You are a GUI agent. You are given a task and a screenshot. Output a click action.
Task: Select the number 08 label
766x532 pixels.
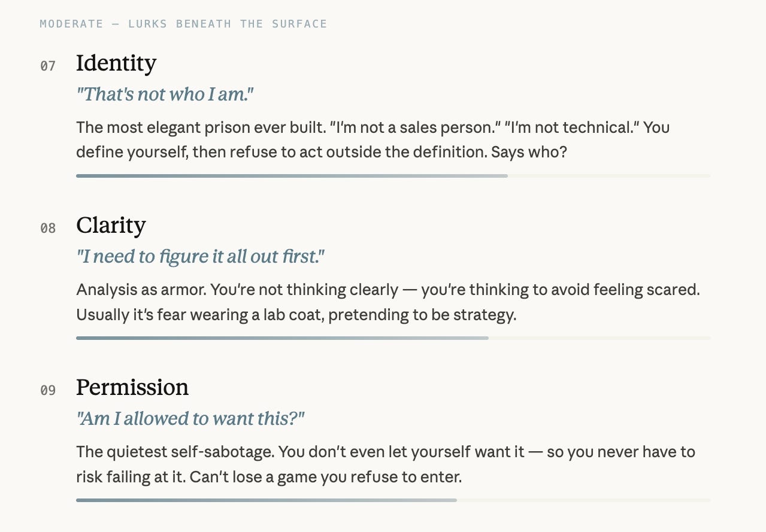click(x=48, y=228)
